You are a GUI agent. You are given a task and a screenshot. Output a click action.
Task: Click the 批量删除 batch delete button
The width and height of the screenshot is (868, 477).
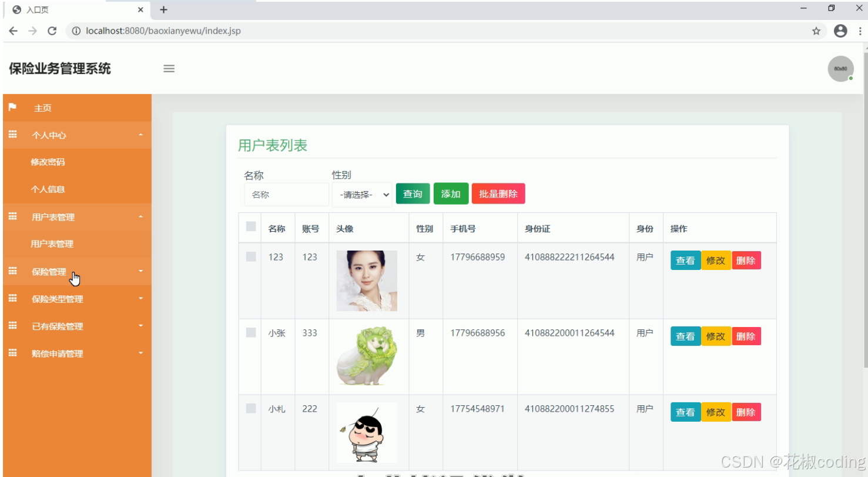click(498, 193)
